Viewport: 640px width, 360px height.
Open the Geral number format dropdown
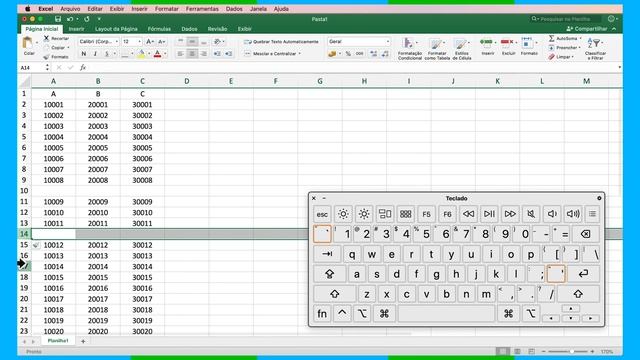pos(387,42)
